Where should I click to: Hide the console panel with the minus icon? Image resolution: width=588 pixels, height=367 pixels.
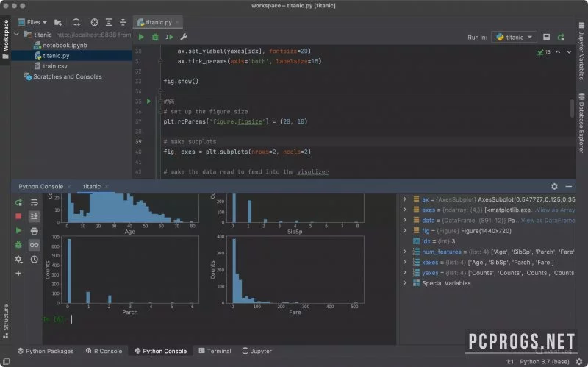pos(568,186)
